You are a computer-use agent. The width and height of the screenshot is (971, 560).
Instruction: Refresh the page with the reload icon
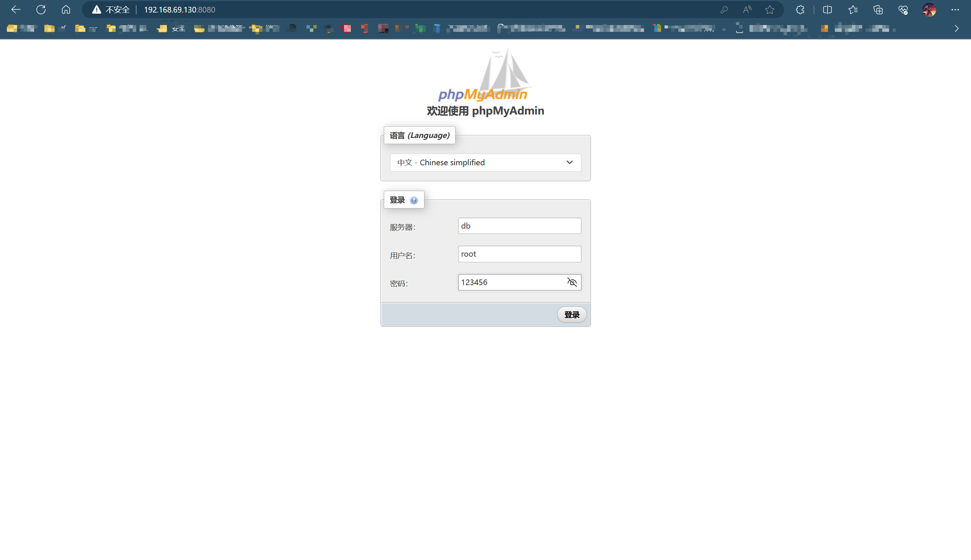(41, 9)
